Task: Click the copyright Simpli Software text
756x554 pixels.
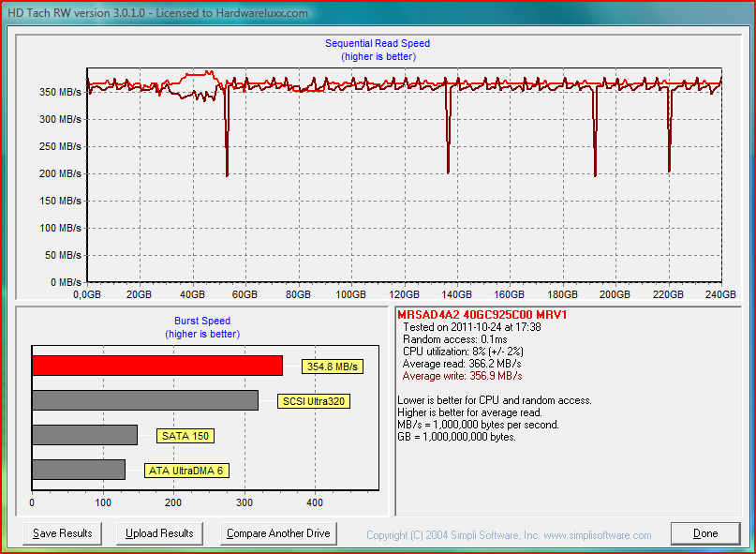Action: [x=509, y=535]
